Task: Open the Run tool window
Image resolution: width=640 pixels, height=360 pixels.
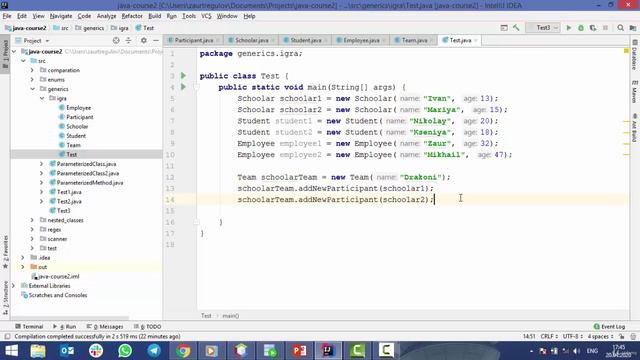Action: pos(64,327)
